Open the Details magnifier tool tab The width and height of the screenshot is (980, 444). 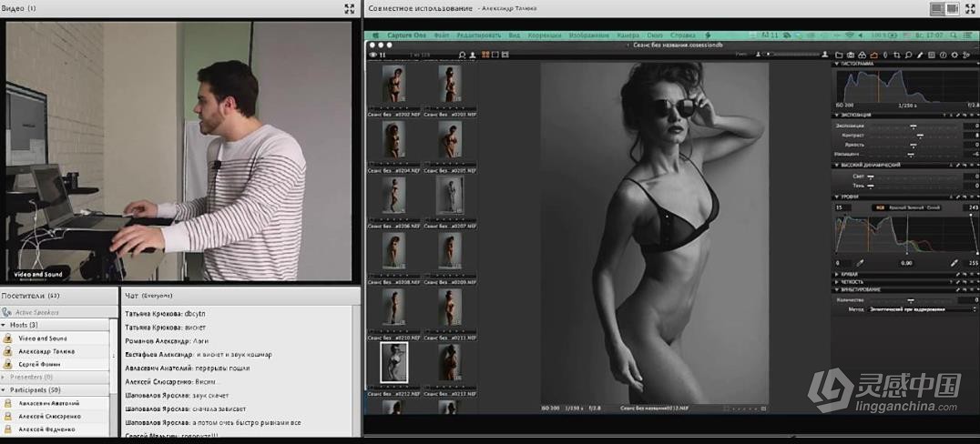point(908,55)
